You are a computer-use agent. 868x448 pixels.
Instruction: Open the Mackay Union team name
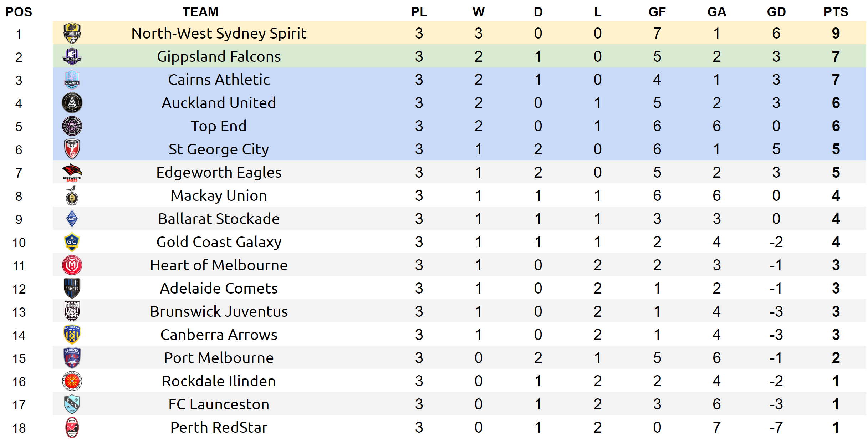click(x=219, y=195)
